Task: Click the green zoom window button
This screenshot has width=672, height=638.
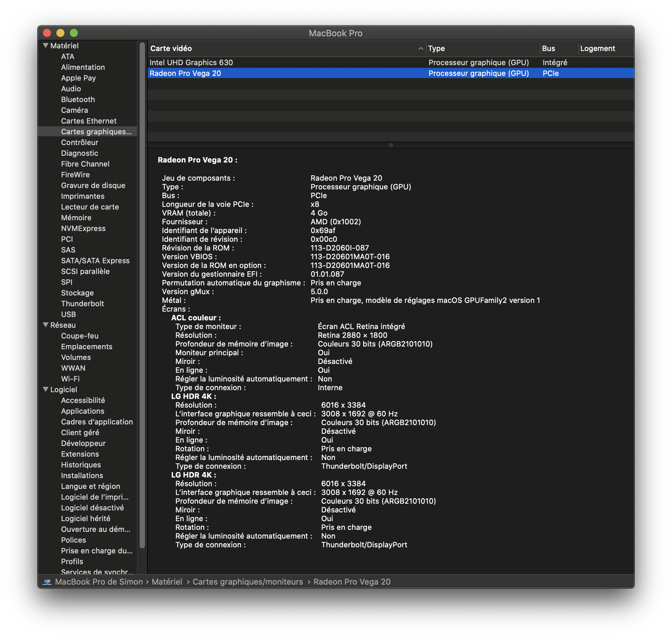Action: (x=74, y=33)
